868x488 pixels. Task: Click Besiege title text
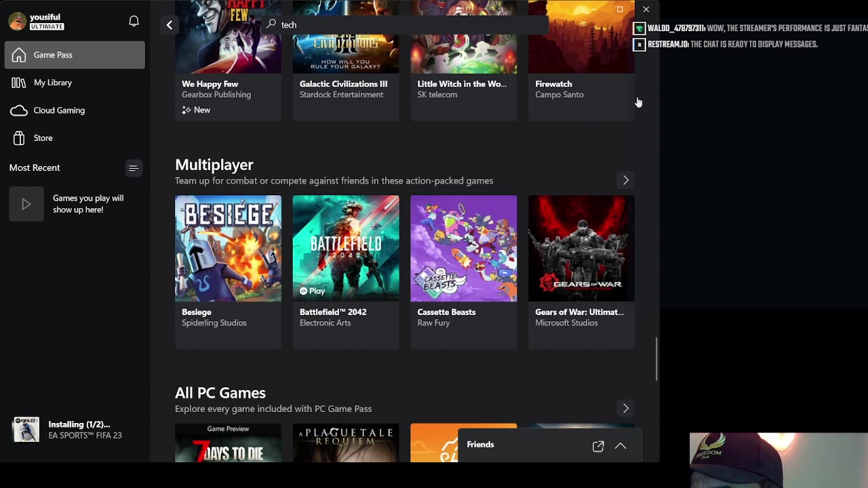[x=197, y=312]
